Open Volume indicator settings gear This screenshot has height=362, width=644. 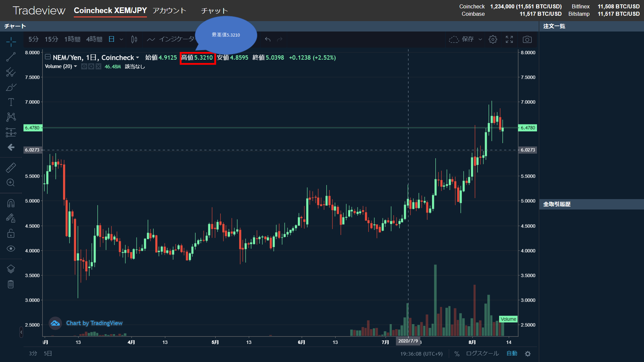(x=91, y=66)
